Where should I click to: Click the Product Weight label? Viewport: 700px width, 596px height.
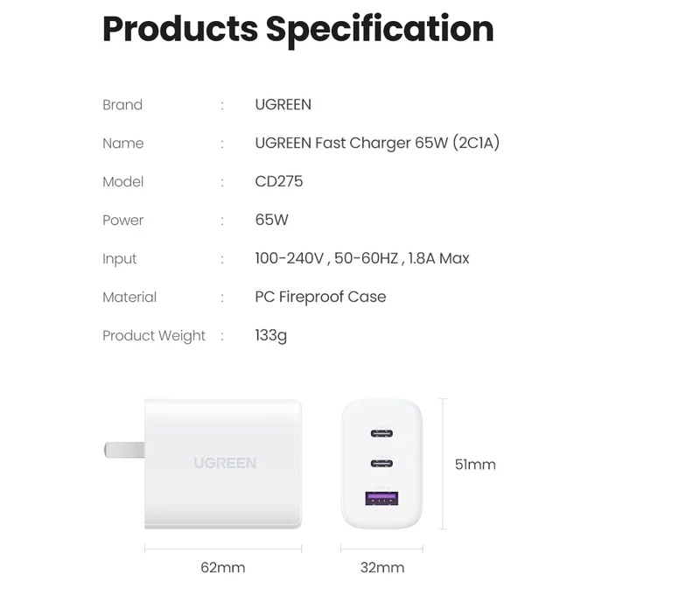154,335
